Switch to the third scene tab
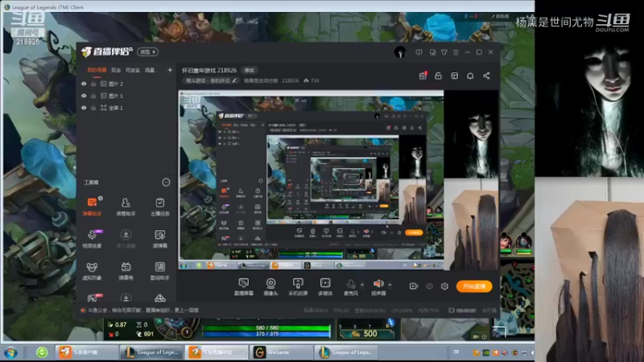Viewport: 644px width, 362px height. point(133,70)
